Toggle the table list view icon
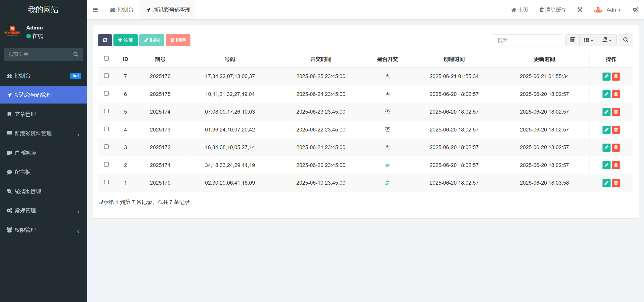644x302 pixels. pyautogui.click(x=573, y=40)
